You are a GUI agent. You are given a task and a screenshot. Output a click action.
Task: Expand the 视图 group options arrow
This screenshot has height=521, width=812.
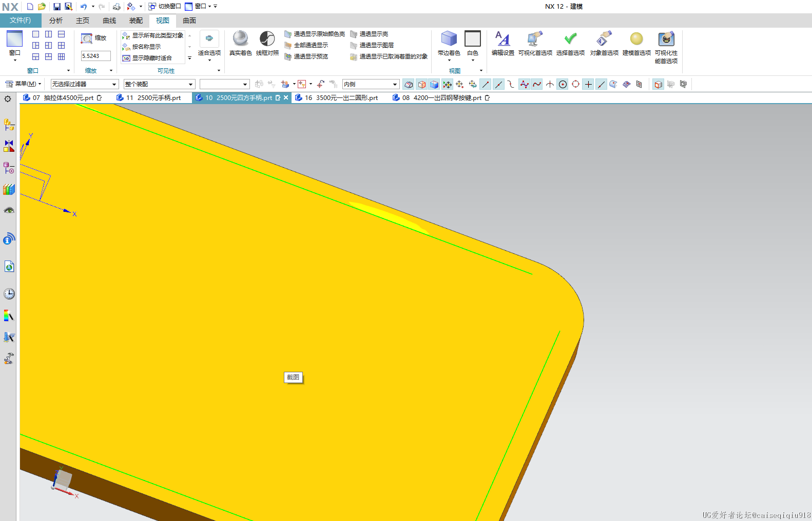[x=481, y=71]
